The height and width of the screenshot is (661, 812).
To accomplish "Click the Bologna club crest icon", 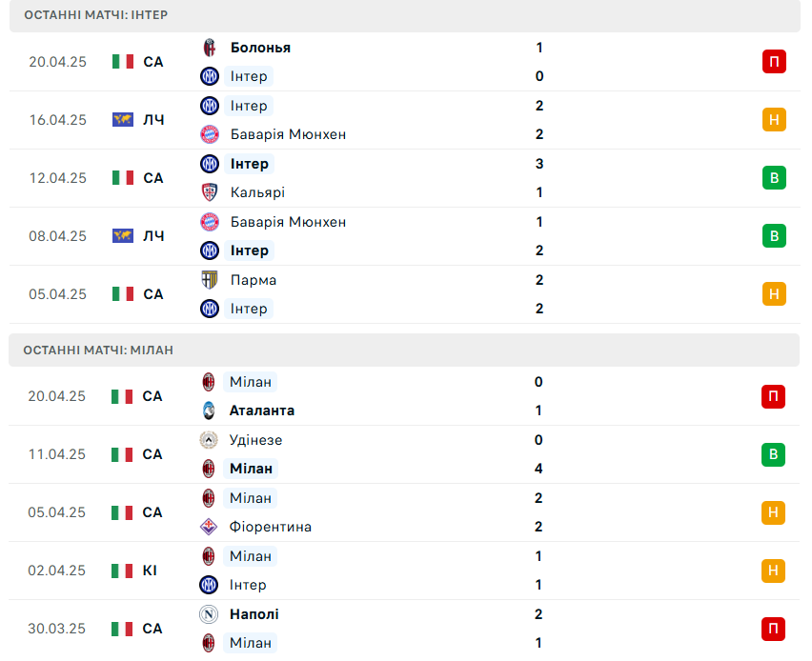I will click(210, 48).
